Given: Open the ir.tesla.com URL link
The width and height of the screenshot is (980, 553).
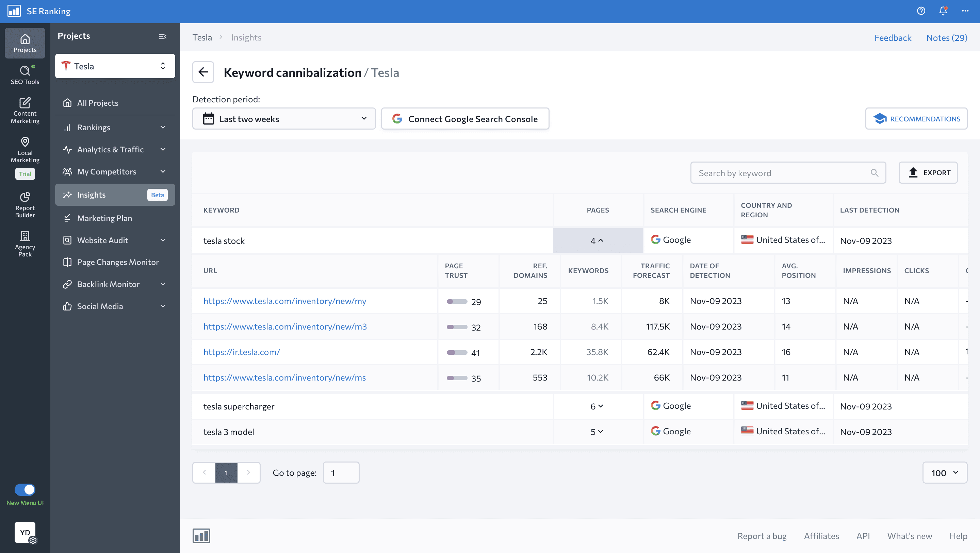Looking at the screenshot, I should (242, 352).
